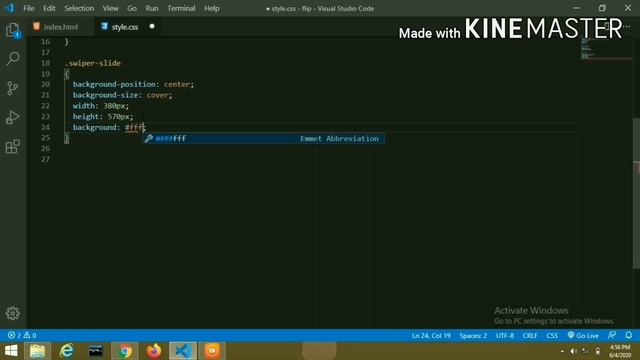Open the Source Control view
The image size is (640, 360).
[13, 88]
